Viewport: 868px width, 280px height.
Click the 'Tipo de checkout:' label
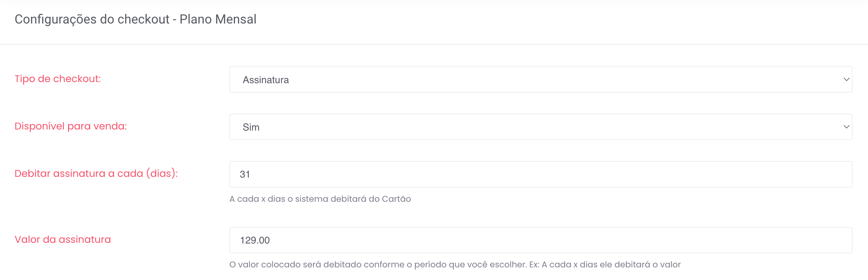pos(57,79)
